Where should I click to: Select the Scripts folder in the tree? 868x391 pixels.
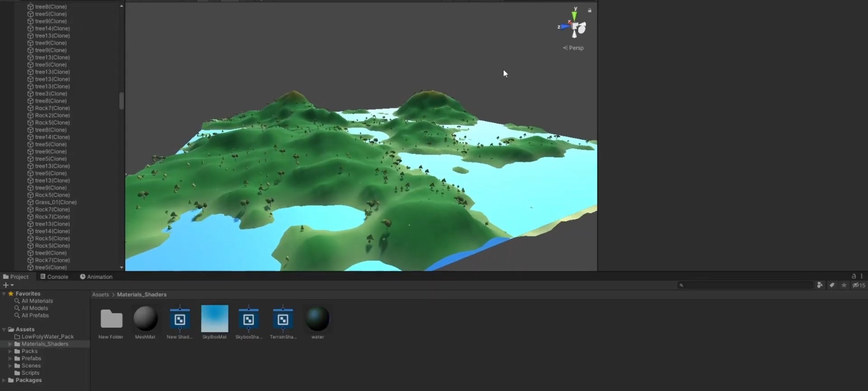coord(27,373)
